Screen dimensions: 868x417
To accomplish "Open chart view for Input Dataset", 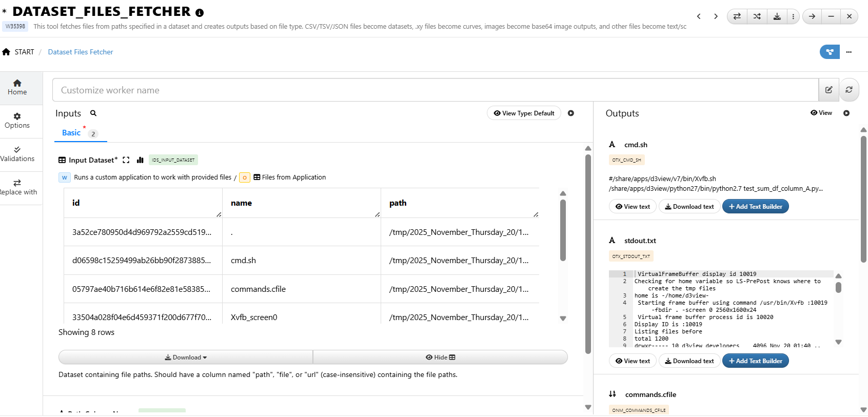I will pyautogui.click(x=140, y=160).
